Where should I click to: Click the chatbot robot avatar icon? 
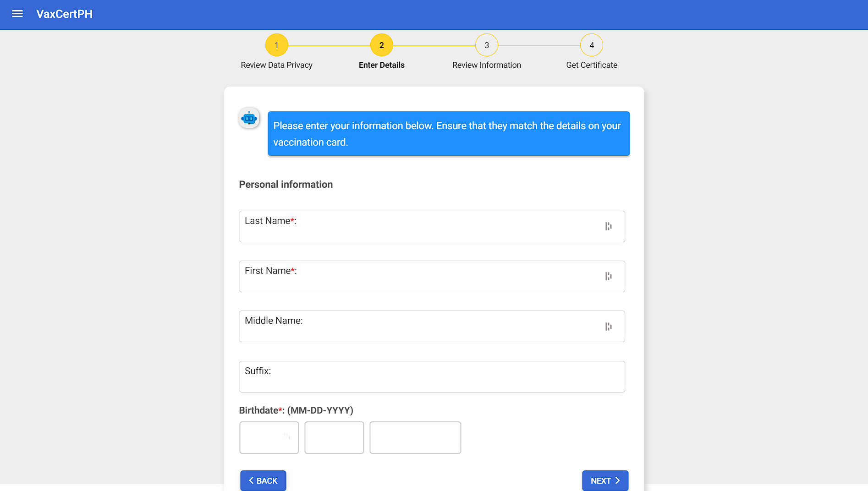pyautogui.click(x=249, y=118)
